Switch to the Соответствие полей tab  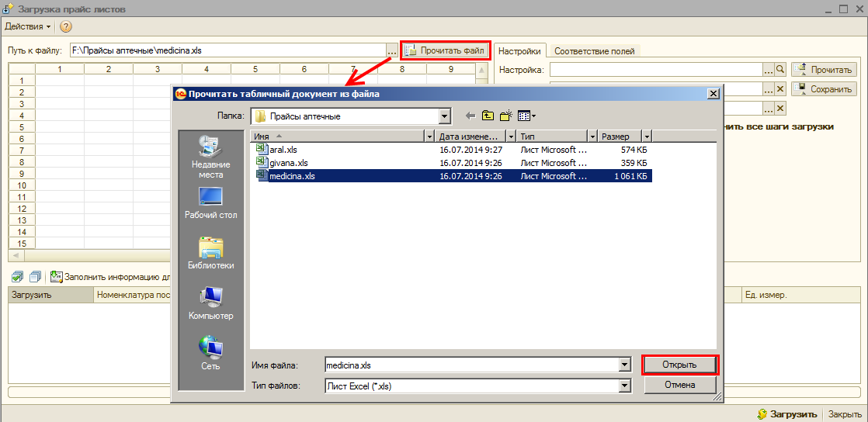click(594, 51)
